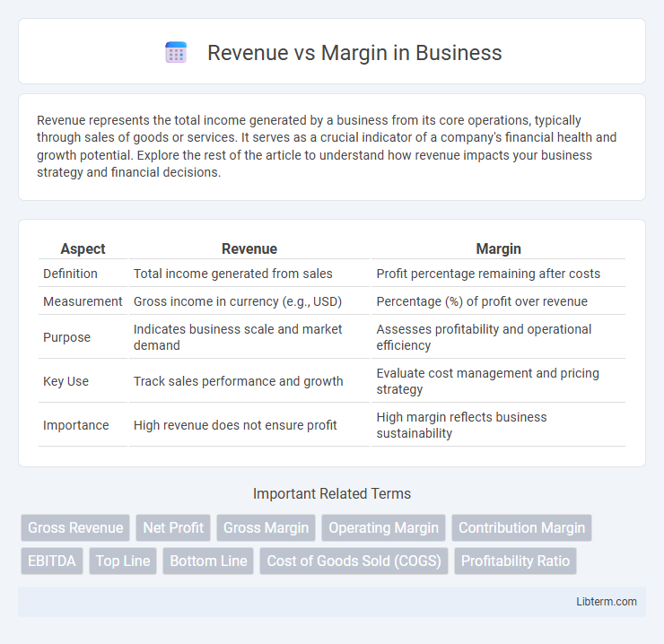Viewport: 664px width, 644px height.
Task: Click 'High margin reflects business sustainability' cell
Action: point(498,425)
